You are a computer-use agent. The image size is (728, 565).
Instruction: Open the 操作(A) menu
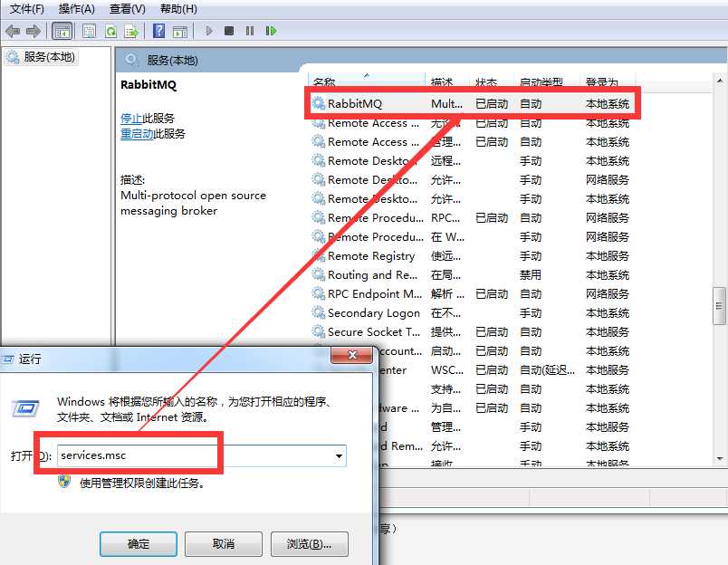coord(77,9)
